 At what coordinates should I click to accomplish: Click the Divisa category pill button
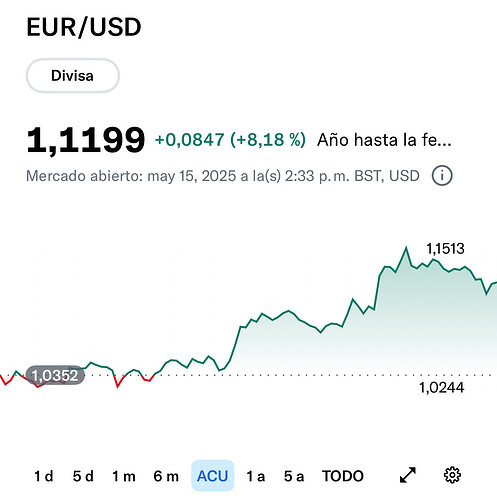73,76
